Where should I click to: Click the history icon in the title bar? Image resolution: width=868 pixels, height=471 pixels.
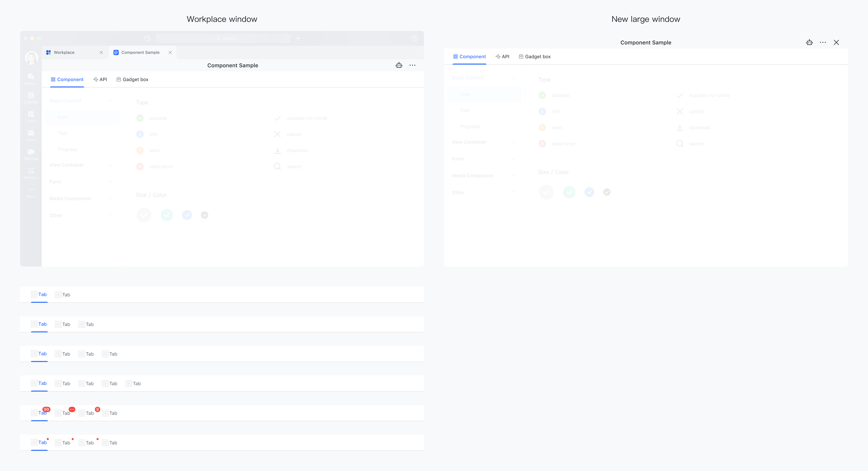147,38
